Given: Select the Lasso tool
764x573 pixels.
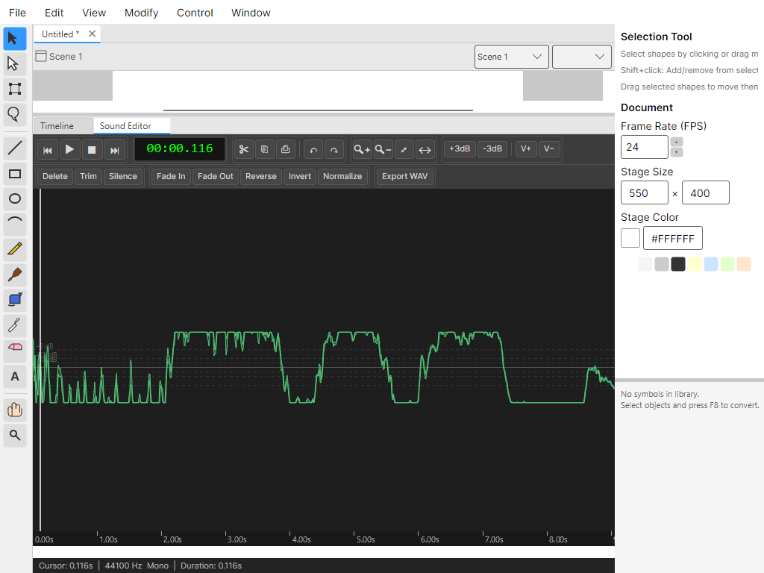Looking at the screenshot, I should point(15,114).
